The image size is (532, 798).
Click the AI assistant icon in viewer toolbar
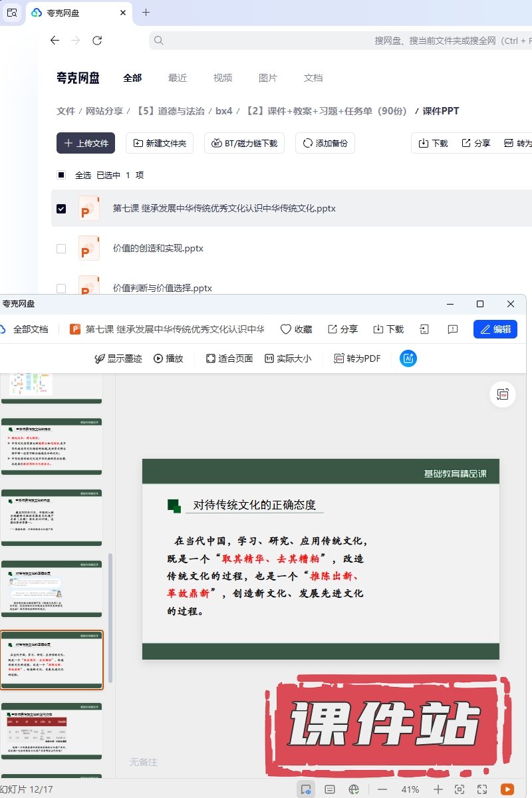point(408,358)
